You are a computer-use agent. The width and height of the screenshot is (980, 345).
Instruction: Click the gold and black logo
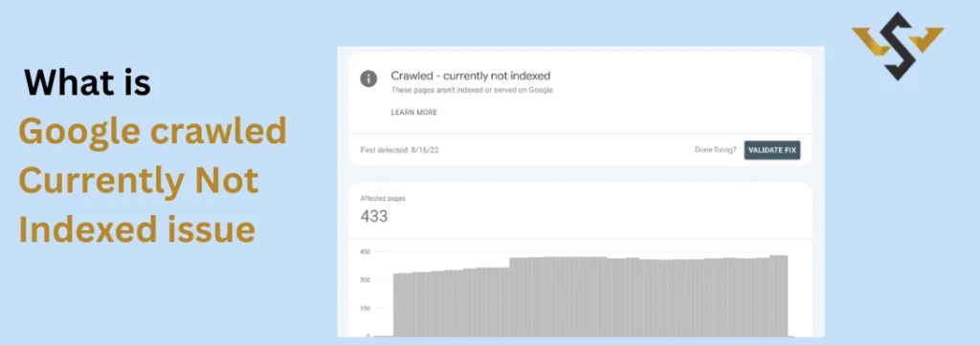tap(898, 46)
